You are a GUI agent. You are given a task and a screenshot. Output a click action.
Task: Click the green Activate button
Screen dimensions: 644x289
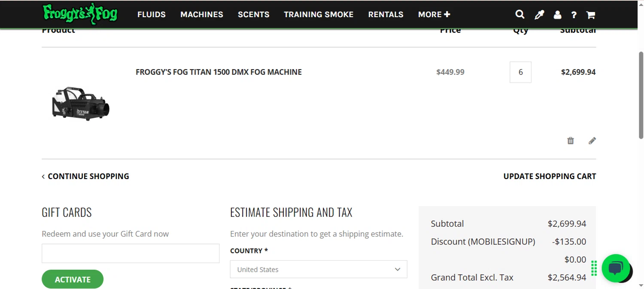(x=73, y=279)
